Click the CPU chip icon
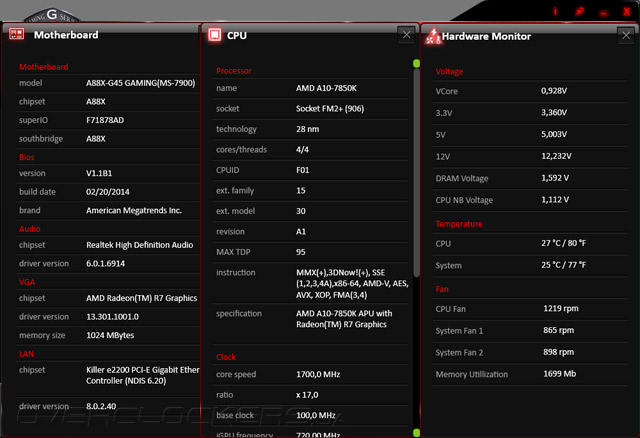The height and width of the screenshot is (438, 640). click(x=214, y=35)
